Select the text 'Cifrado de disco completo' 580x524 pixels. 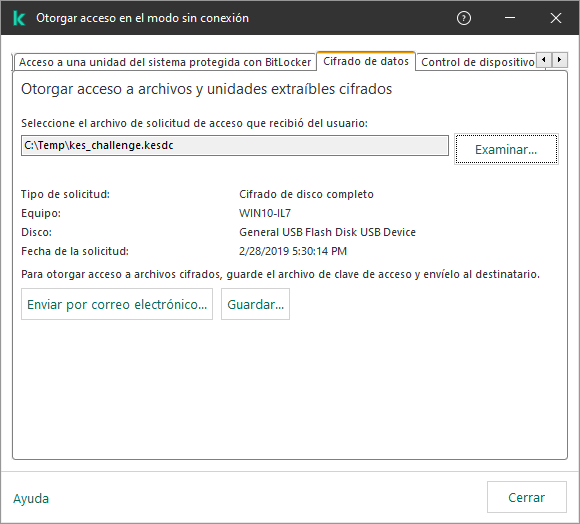point(306,194)
